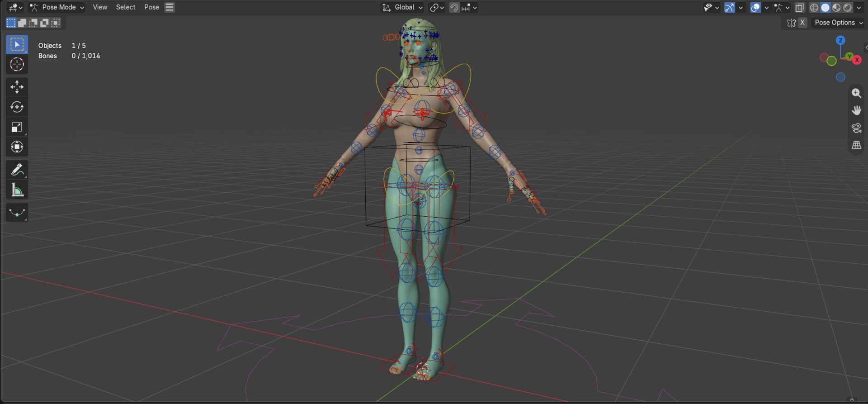Switch to material preview shading

836,7
